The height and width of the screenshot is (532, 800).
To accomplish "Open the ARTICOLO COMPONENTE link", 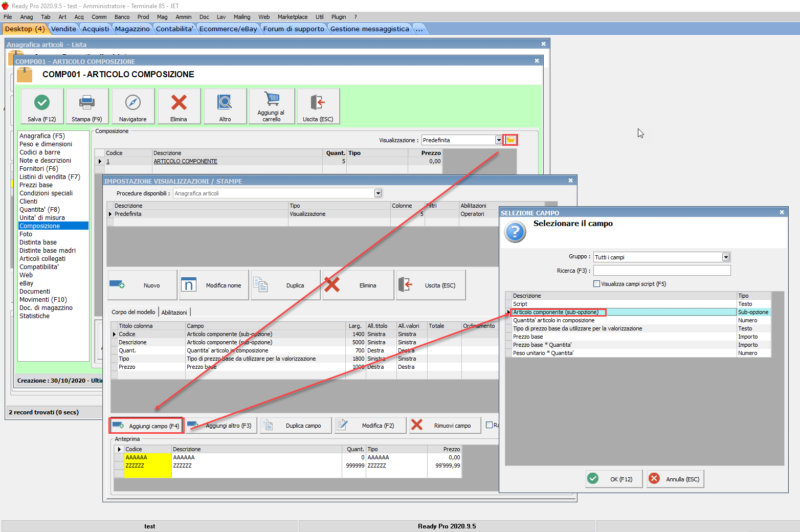I will coord(186,161).
